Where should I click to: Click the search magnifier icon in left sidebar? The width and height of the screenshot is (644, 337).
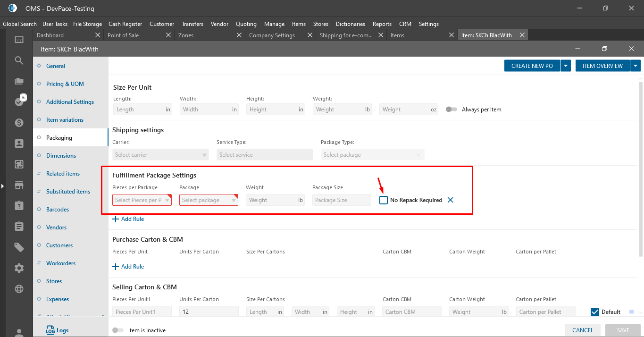(x=19, y=60)
